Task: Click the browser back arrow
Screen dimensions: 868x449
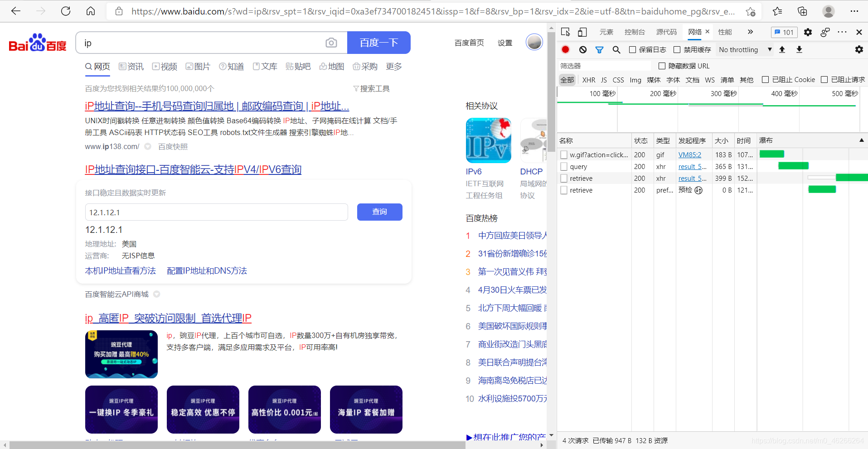Action: click(x=16, y=11)
